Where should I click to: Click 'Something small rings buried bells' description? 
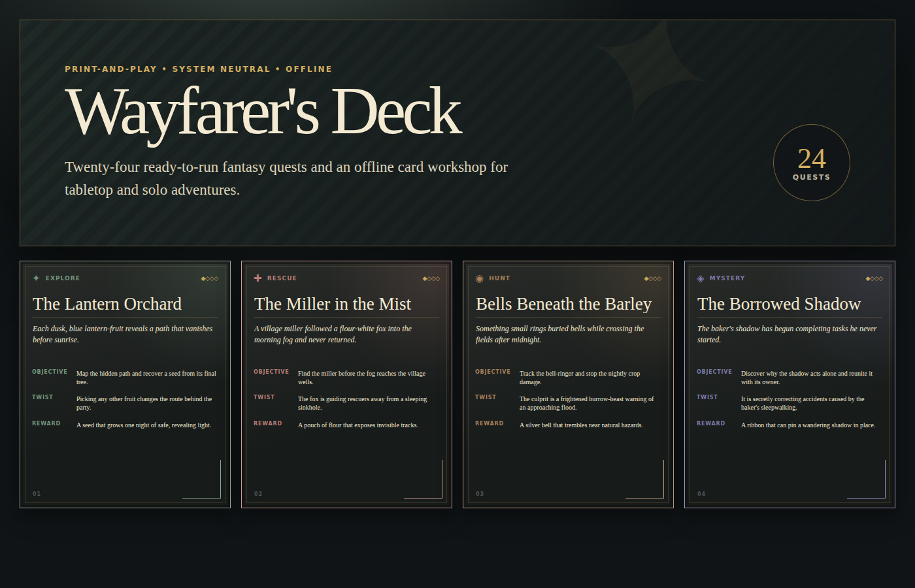tap(560, 334)
